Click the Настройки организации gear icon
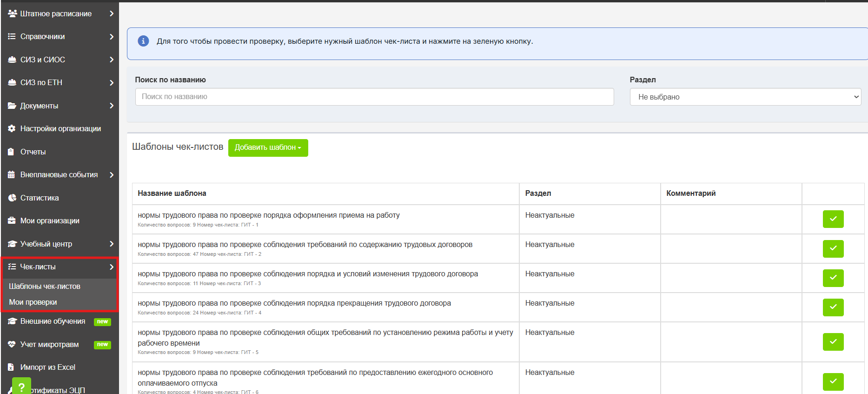Screen dimensions: 868x394 12,128
